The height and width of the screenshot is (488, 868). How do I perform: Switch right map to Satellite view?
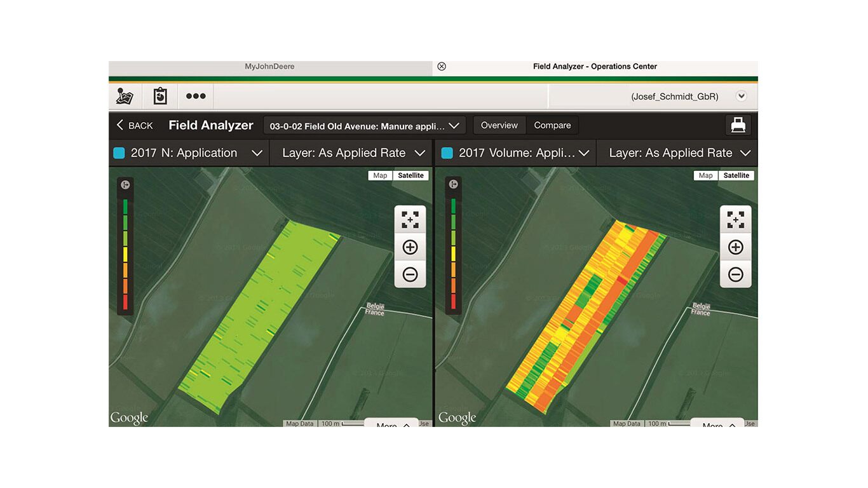(736, 175)
